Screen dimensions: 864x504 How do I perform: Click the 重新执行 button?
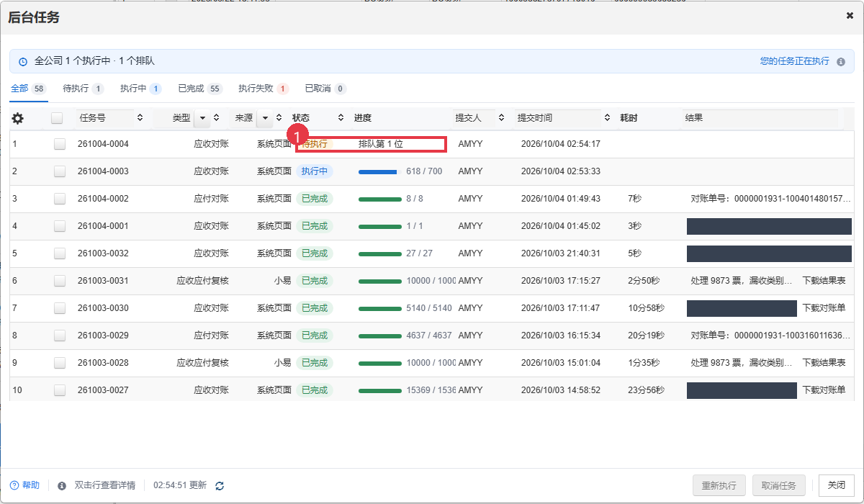(719, 485)
